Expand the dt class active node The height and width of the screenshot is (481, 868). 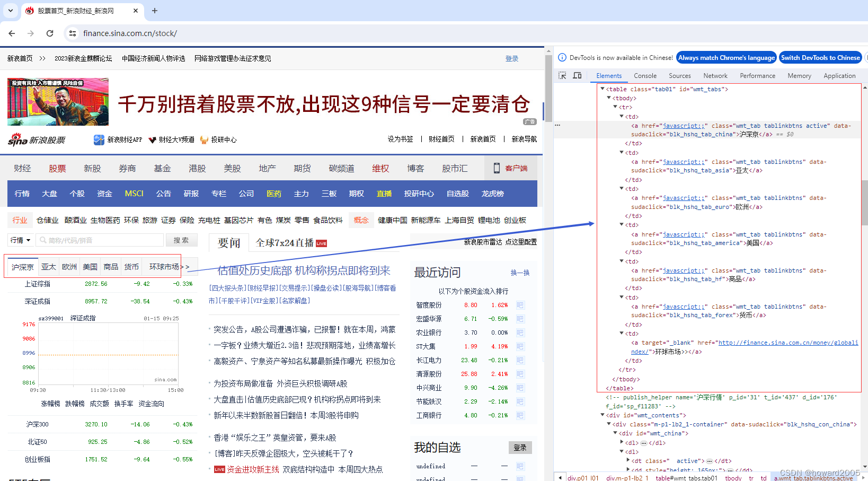click(x=628, y=461)
